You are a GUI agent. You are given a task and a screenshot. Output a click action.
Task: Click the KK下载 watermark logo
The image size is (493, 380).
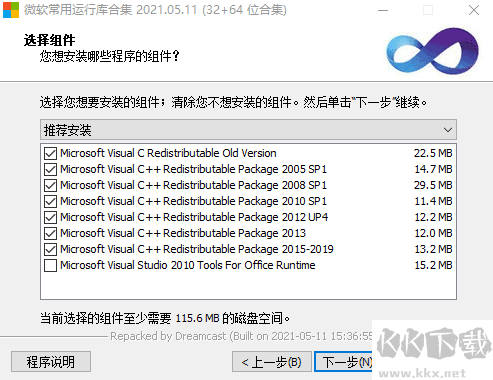tap(434, 350)
